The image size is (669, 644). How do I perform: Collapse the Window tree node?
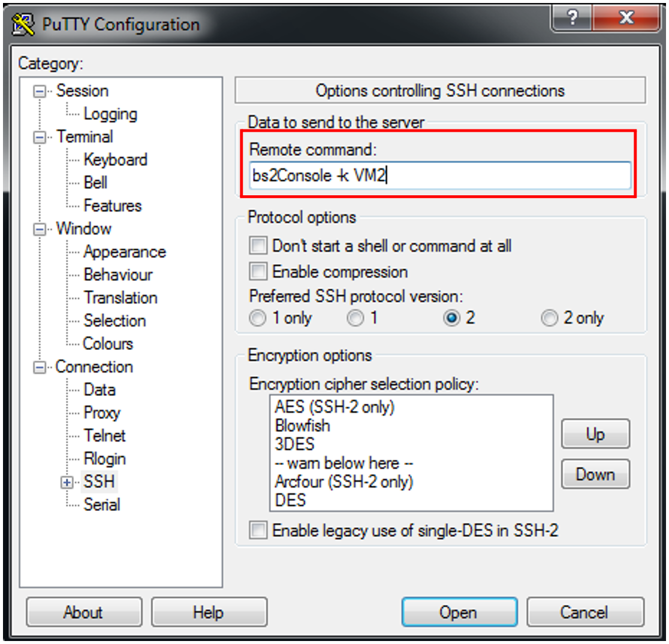(x=40, y=229)
